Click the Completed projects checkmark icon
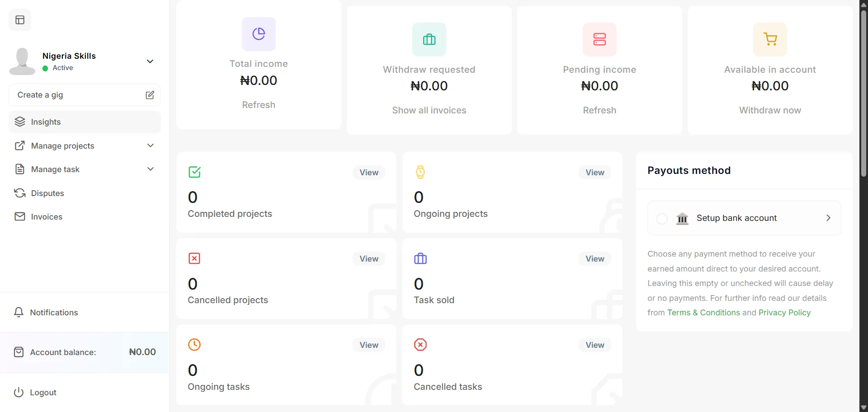This screenshot has width=868, height=412. click(194, 172)
